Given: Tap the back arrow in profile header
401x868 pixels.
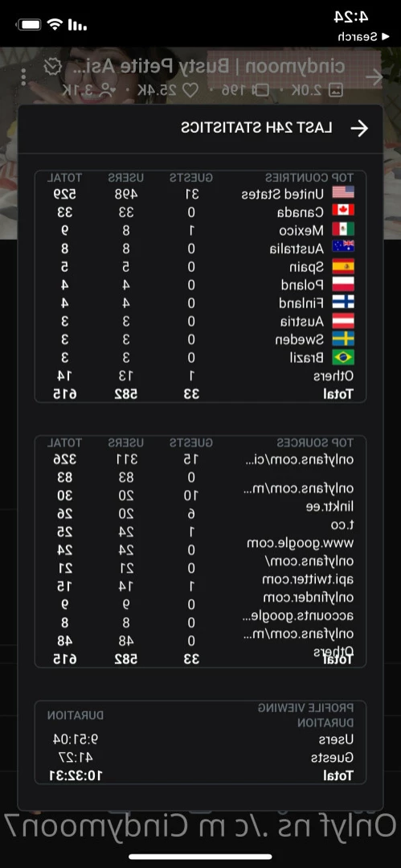Looking at the screenshot, I should [x=374, y=77].
